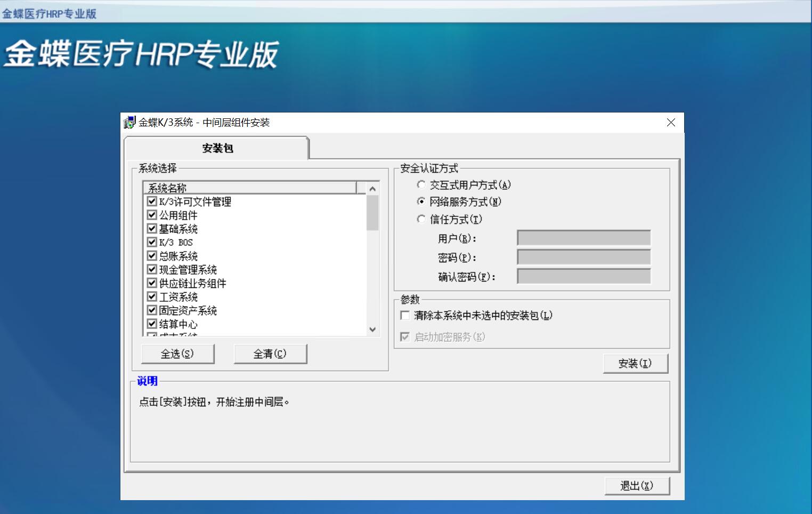Viewport: 812px width, 514px height.
Task: Uncheck the 工资系统 checkbox
Action: [152, 296]
